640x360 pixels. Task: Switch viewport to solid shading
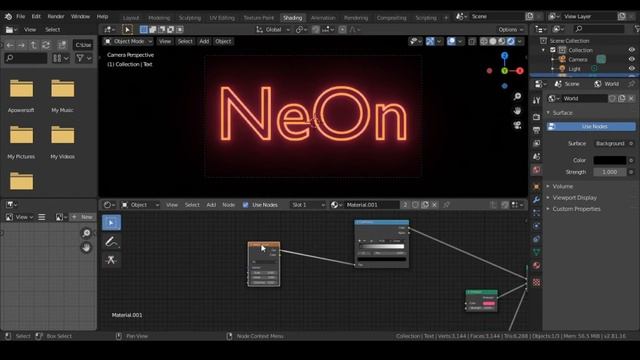[x=493, y=41]
